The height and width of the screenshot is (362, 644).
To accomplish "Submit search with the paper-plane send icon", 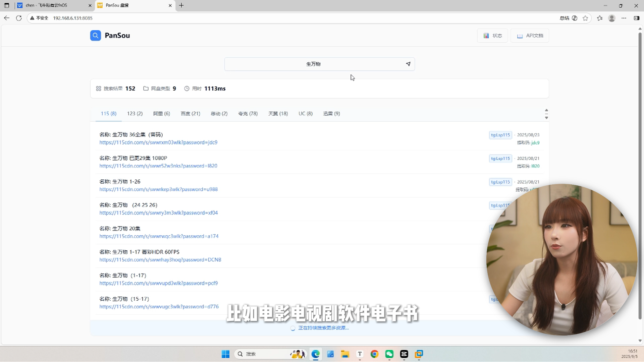I will coord(408,64).
